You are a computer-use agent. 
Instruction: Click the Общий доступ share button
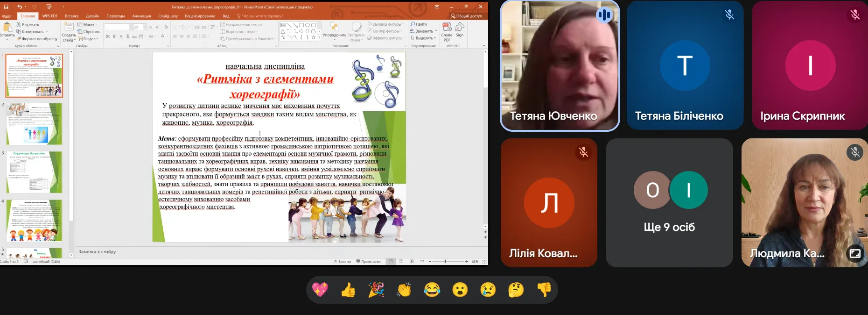click(466, 16)
